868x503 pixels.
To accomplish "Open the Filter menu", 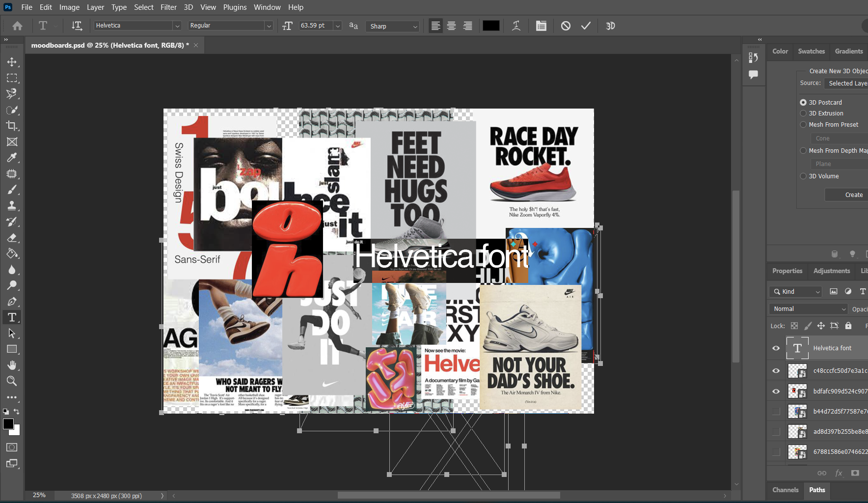I will pos(168,7).
